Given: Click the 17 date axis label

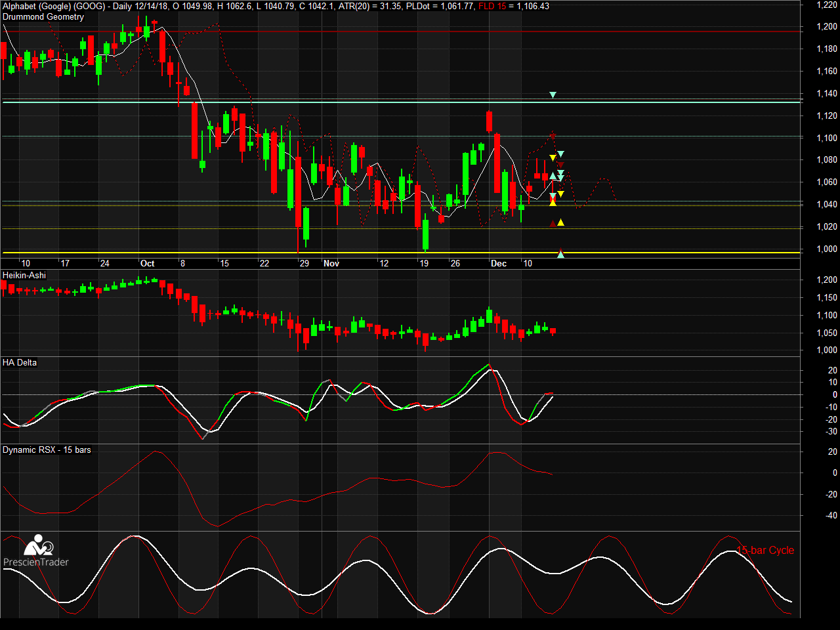Looking at the screenshot, I should click(x=65, y=263).
